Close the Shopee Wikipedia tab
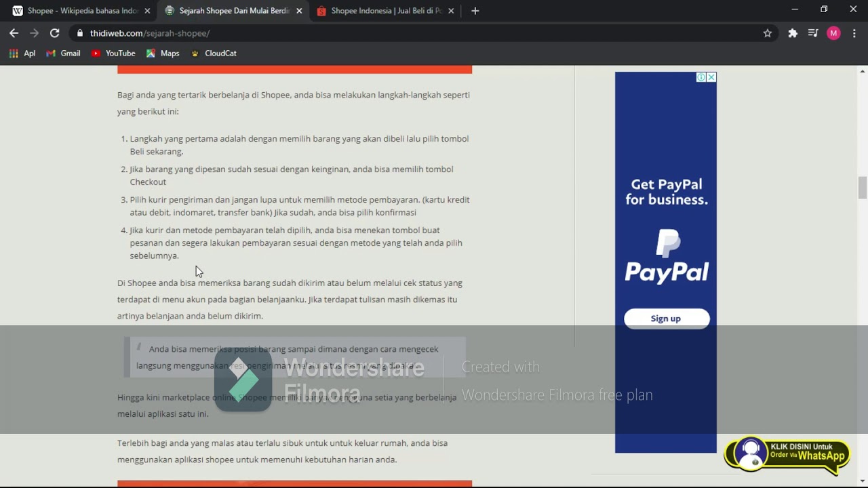 pyautogui.click(x=147, y=11)
